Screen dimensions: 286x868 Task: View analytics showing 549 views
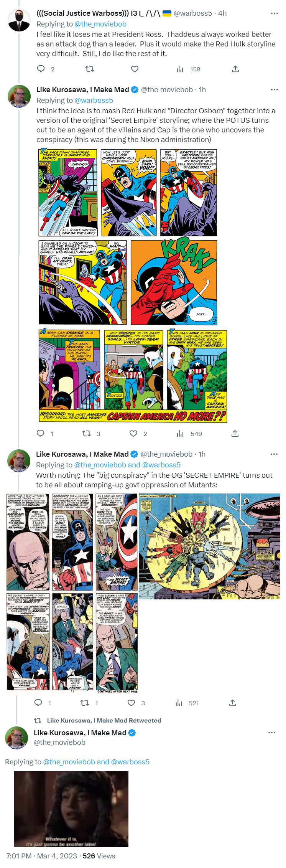click(189, 434)
